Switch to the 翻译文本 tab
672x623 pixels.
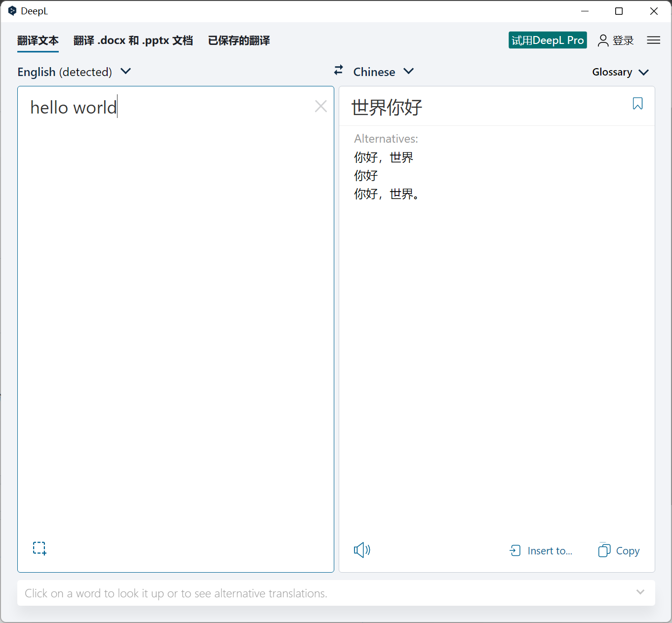pos(38,40)
